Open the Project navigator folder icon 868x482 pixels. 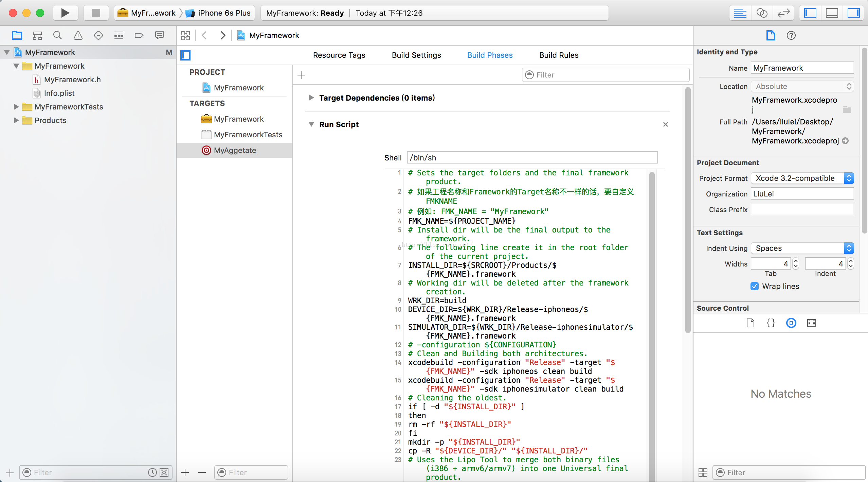coord(17,35)
